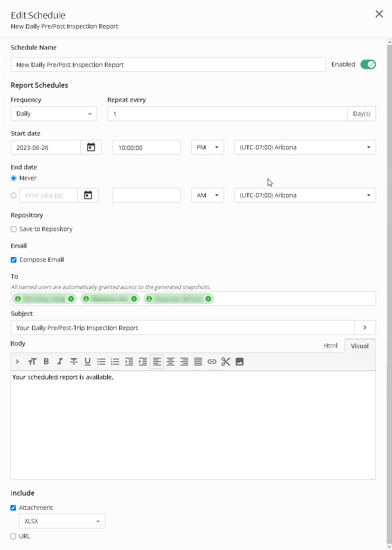Viewport: 392px width, 550px height.
Task: Expand the XLSX attachment format dropdown
Action: [62, 521]
